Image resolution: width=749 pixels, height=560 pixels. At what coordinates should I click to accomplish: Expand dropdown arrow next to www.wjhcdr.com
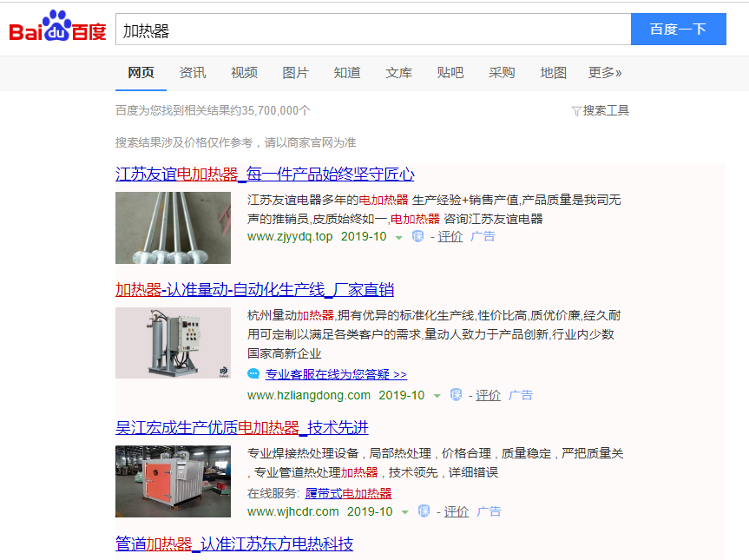click(405, 512)
